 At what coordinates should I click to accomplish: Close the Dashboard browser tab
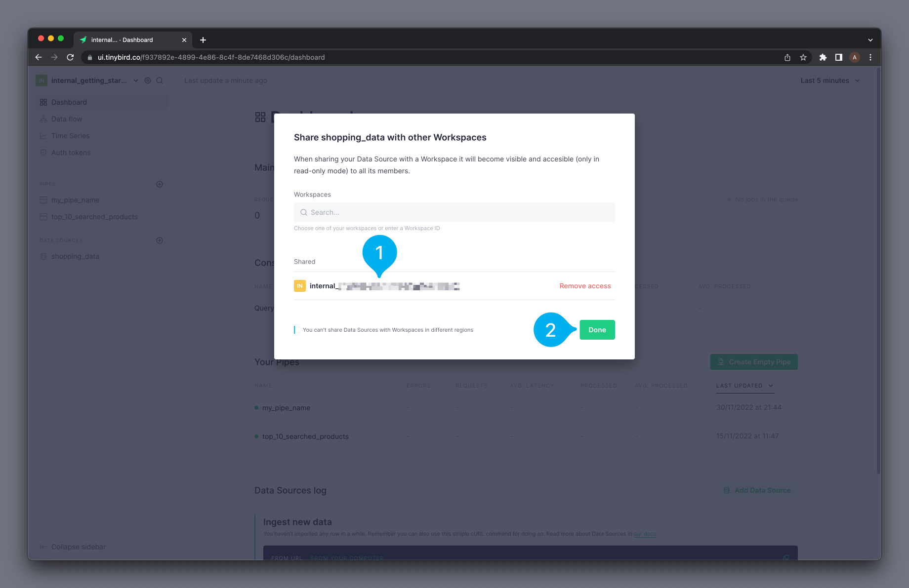[x=184, y=40]
